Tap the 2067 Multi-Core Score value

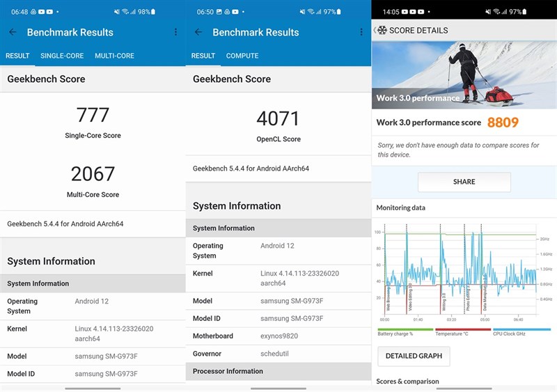(x=93, y=174)
